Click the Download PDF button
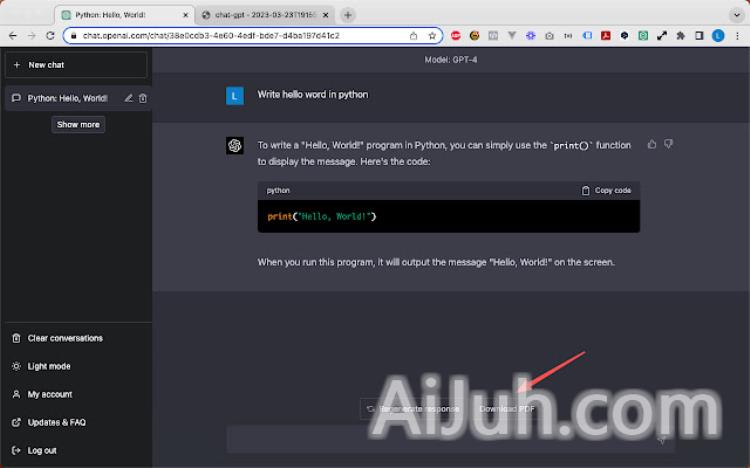The width and height of the screenshot is (750, 468). point(507,408)
